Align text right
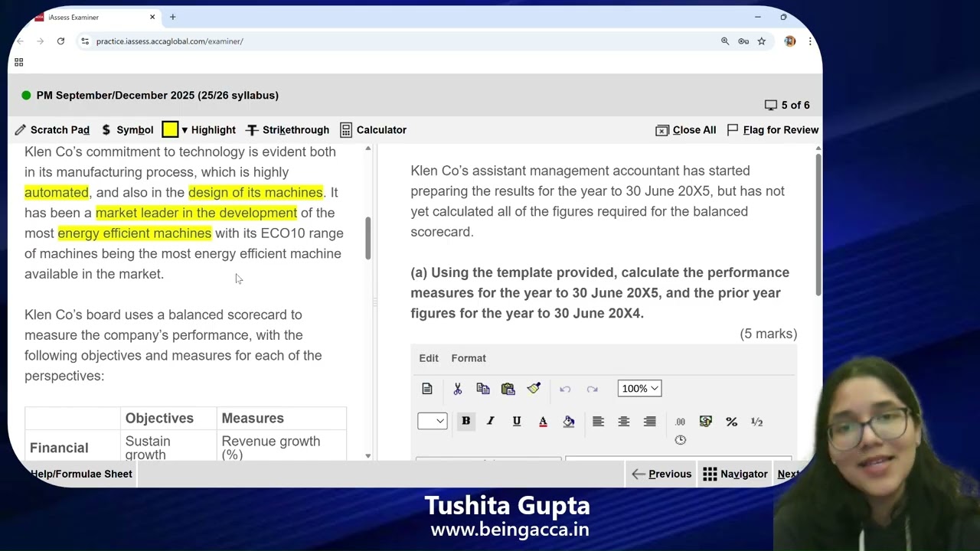Screen dimensions: 980x551 pyautogui.click(x=650, y=422)
